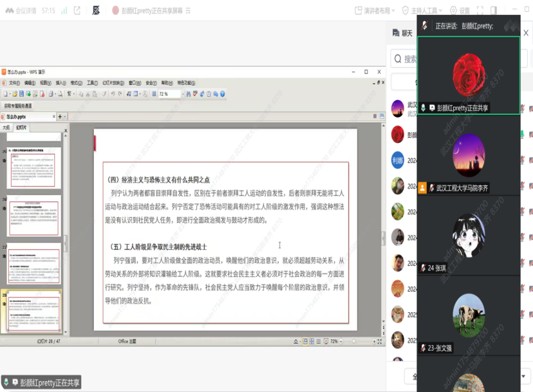Toggle the side panel layout icon
Viewport: 533px width, 392px height.
pos(494,10)
